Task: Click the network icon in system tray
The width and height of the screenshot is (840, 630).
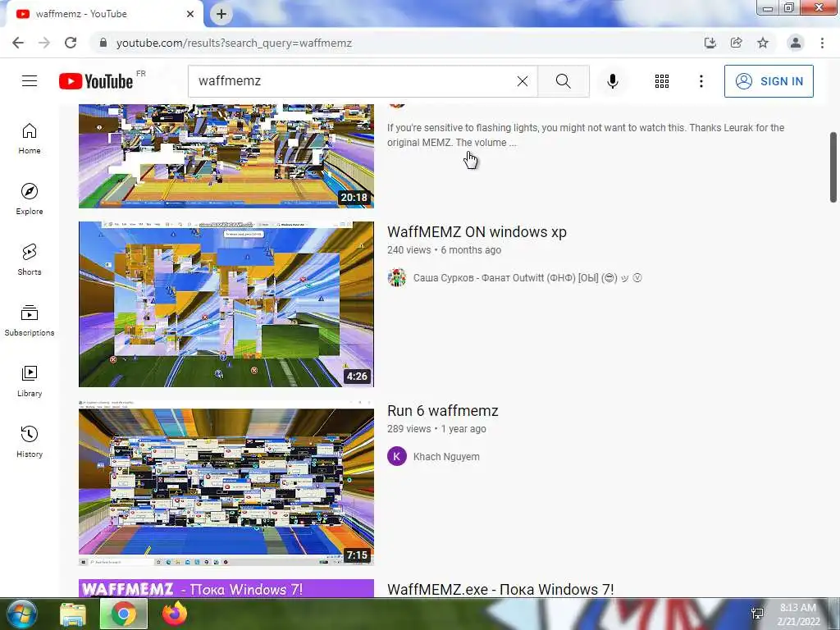Action: click(757, 614)
